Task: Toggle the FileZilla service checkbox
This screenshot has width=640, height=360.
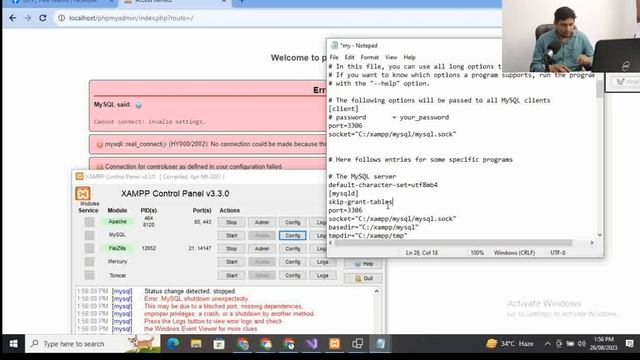Action: click(x=89, y=248)
